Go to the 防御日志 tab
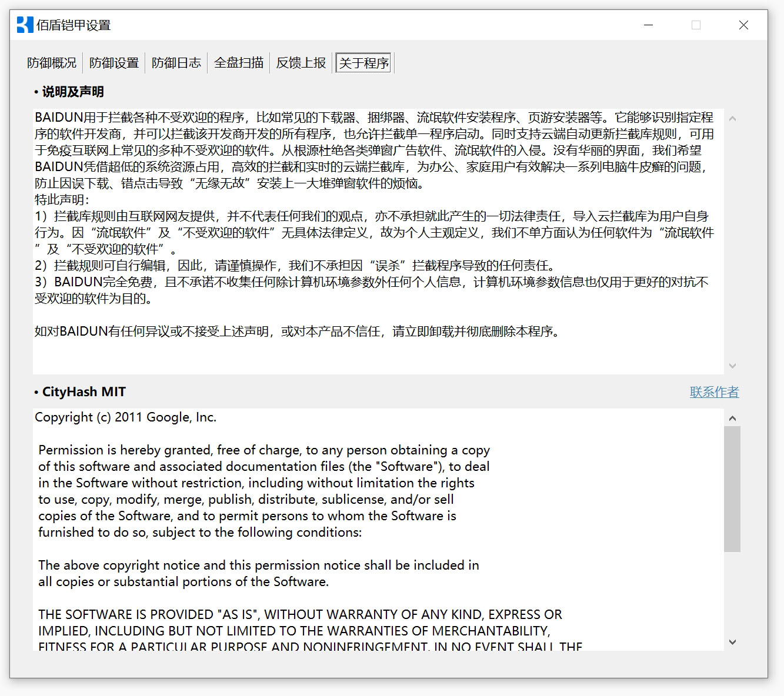784x696 pixels. pos(176,63)
